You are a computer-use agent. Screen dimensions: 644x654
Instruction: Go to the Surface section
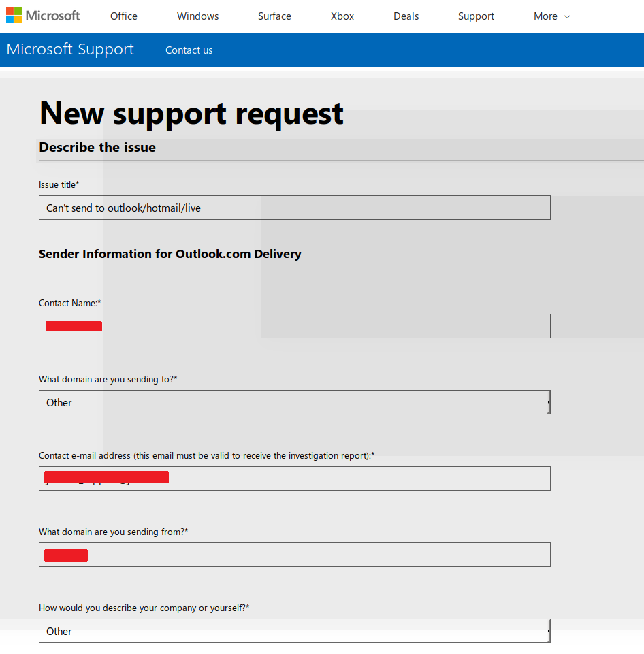(274, 16)
